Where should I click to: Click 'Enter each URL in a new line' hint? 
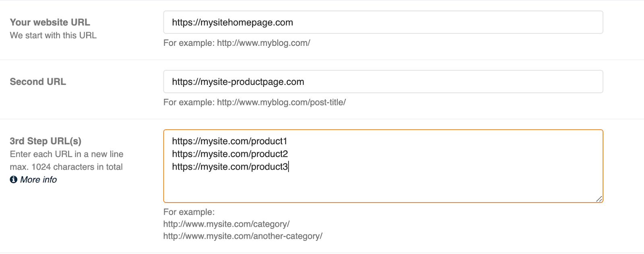pos(66,154)
